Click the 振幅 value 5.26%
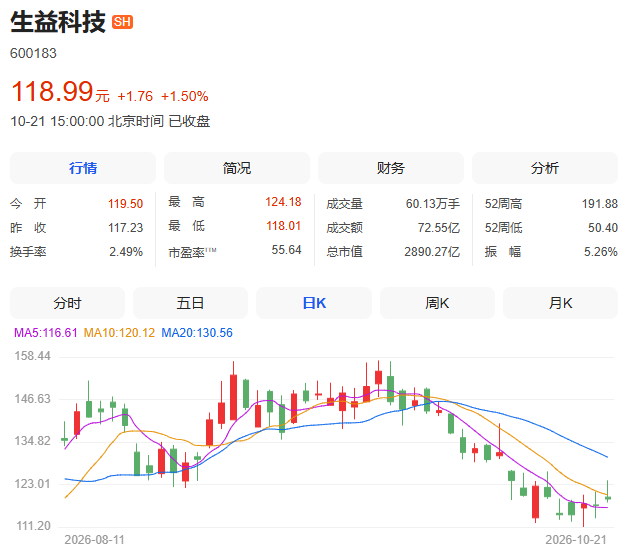The height and width of the screenshot is (555, 623). [x=601, y=251]
